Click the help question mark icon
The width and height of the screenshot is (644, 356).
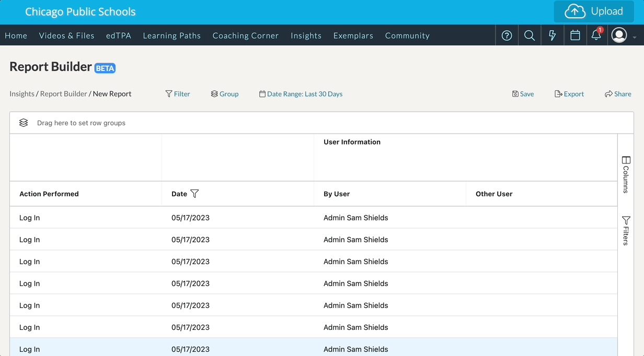click(x=507, y=35)
